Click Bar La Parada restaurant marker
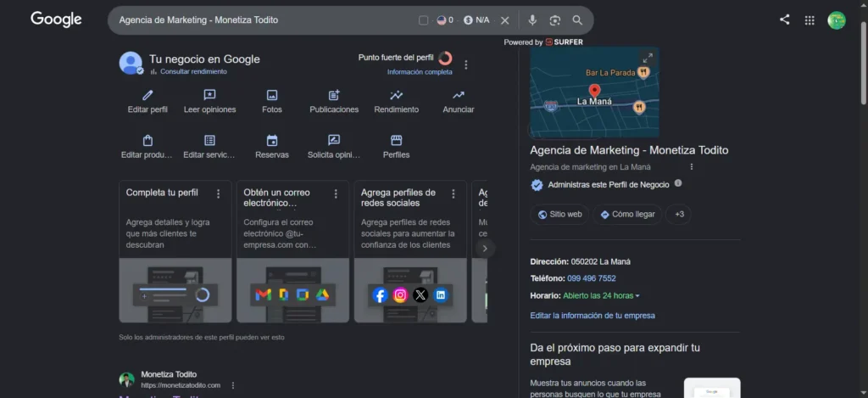868x398 pixels. coord(643,72)
